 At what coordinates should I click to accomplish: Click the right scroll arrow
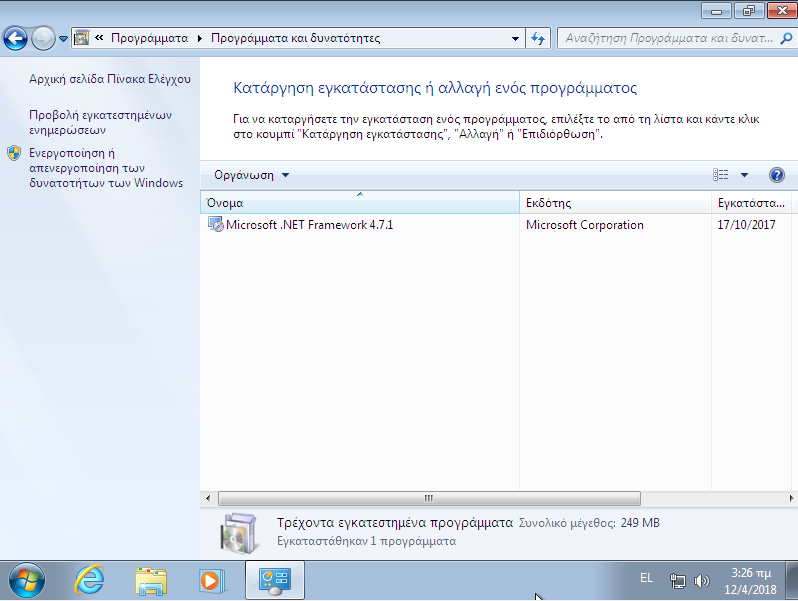[791, 498]
